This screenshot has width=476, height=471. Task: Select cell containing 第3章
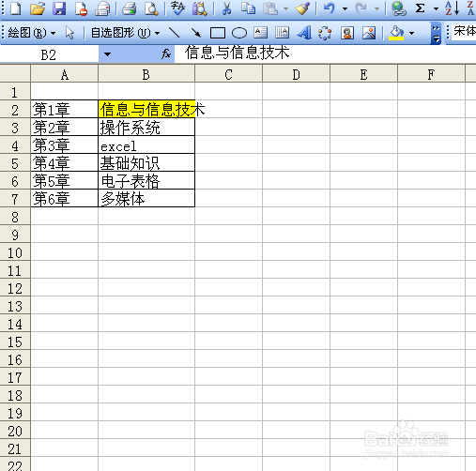click(x=65, y=144)
